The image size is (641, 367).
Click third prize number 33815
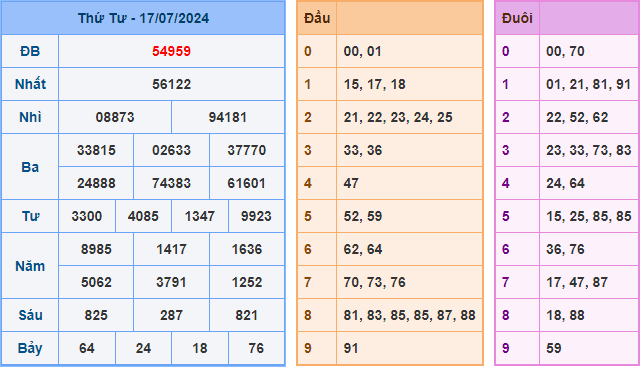click(x=96, y=150)
